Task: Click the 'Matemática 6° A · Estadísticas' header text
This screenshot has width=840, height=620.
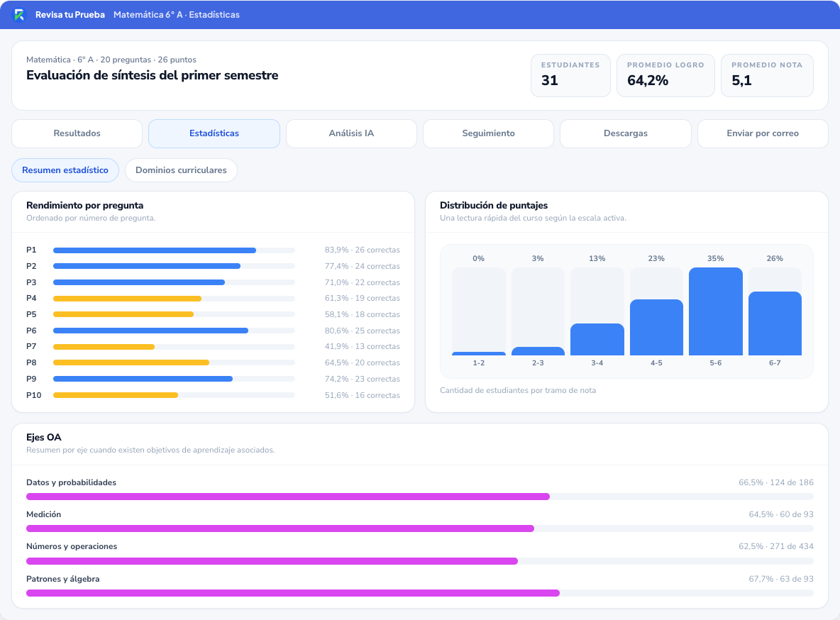Action: [x=177, y=14]
